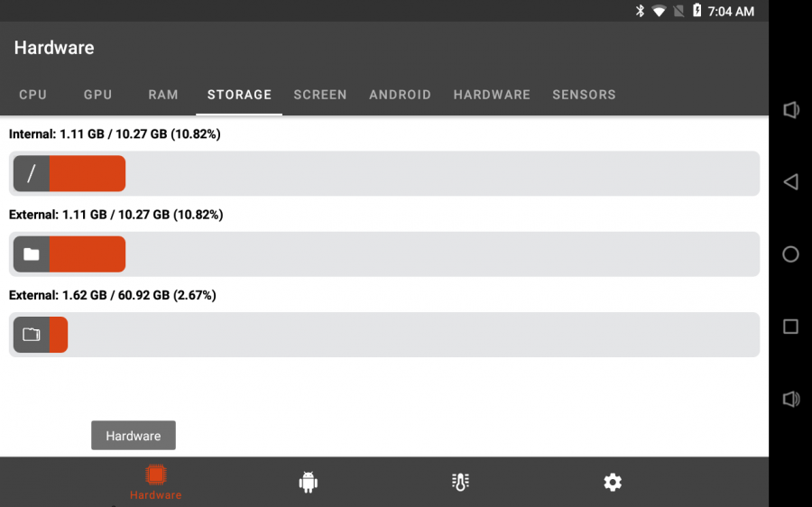Open the ANDROID tab
The width and height of the screenshot is (812, 507).
(400, 95)
